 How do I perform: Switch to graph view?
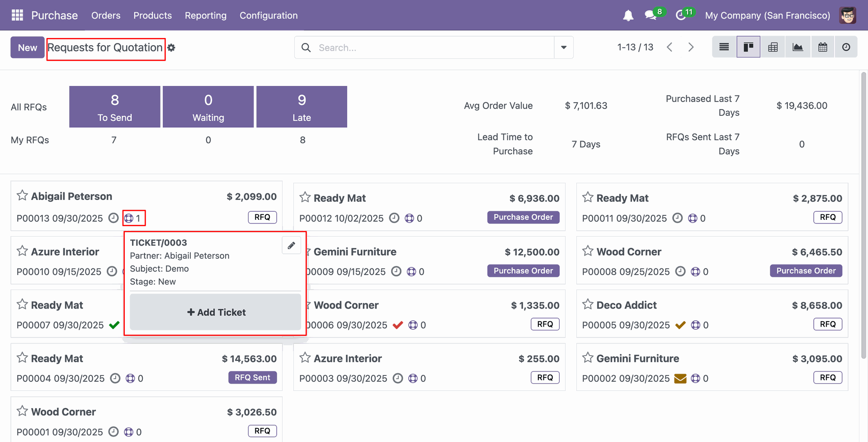pos(798,47)
